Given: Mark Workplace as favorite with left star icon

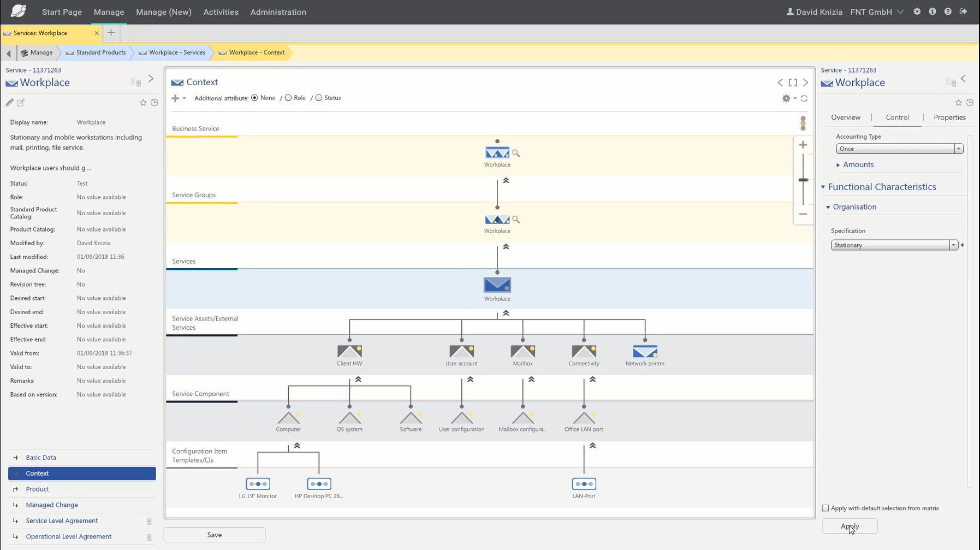Looking at the screenshot, I should coord(143,103).
